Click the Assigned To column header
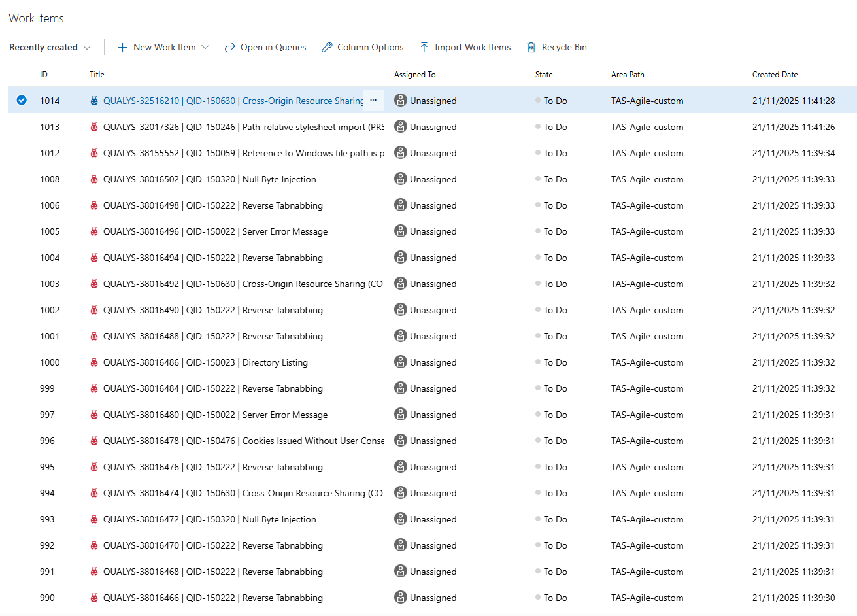The width and height of the screenshot is (857, 616). click(x=414, y=75)
